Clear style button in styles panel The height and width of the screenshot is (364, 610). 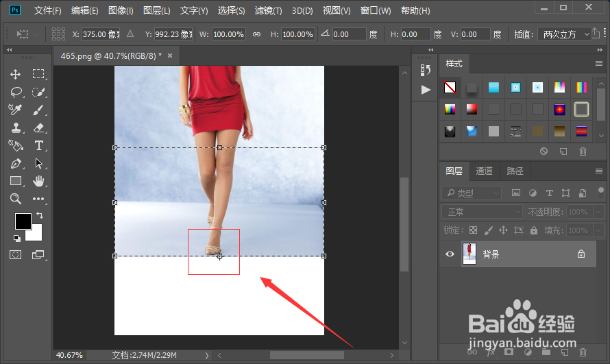(x=544, y=151)
